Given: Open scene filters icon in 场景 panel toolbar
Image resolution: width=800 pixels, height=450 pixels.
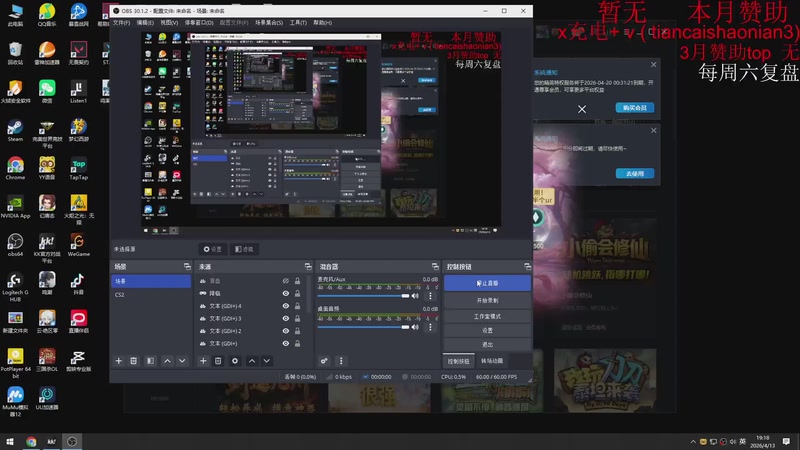Looking at the screenshot, I should (151, 361).
